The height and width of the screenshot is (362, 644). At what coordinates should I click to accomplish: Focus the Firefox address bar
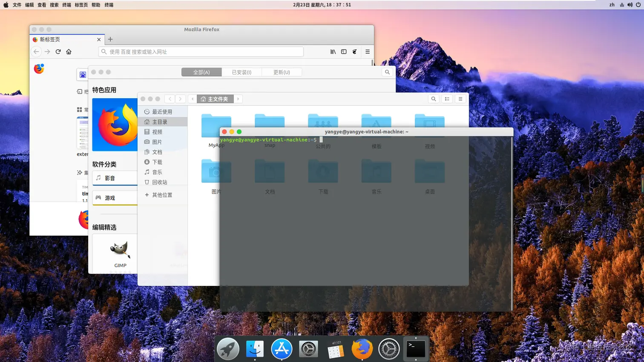(201, 51)
